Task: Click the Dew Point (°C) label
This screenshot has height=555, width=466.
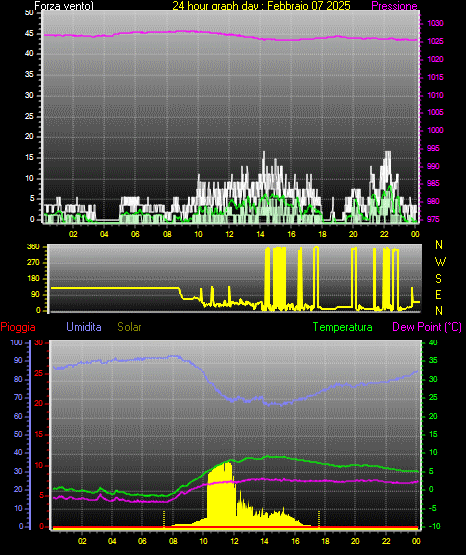Action: pyautogui.click(x=427, y=327)
